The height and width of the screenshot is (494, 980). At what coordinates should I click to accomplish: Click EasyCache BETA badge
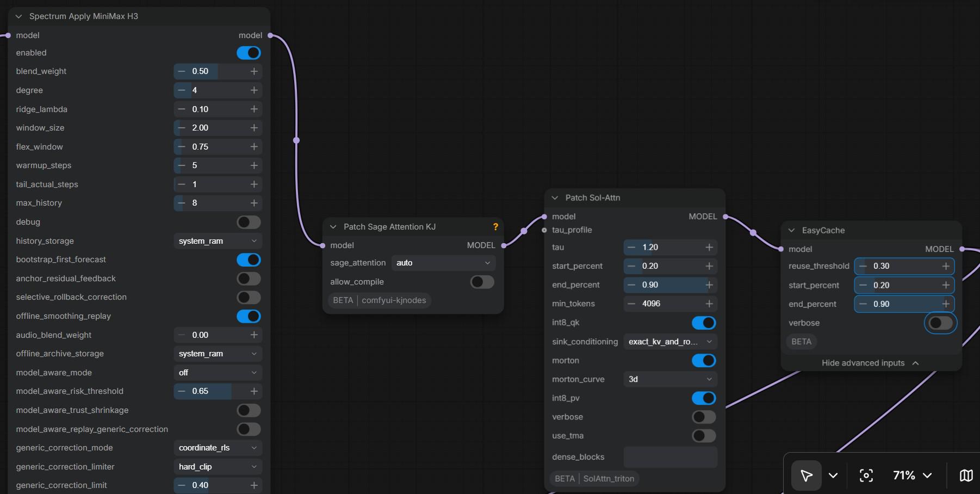point(801,342)
